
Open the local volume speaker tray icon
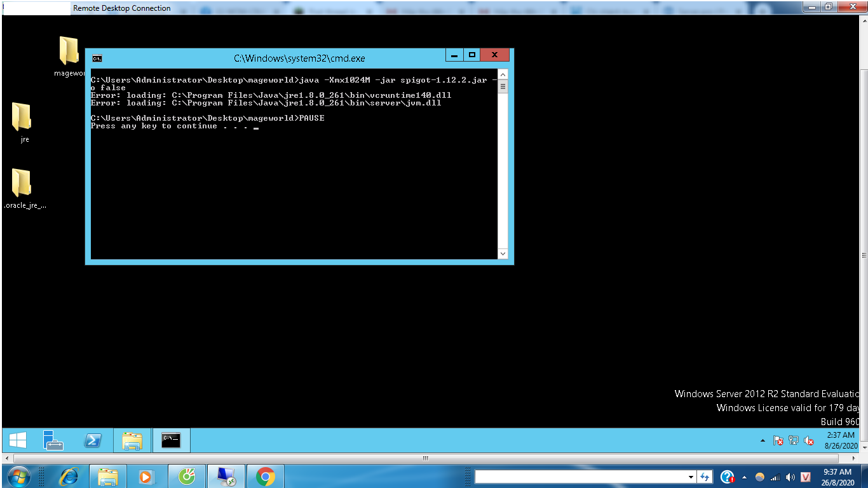click(x=790, y=477)
